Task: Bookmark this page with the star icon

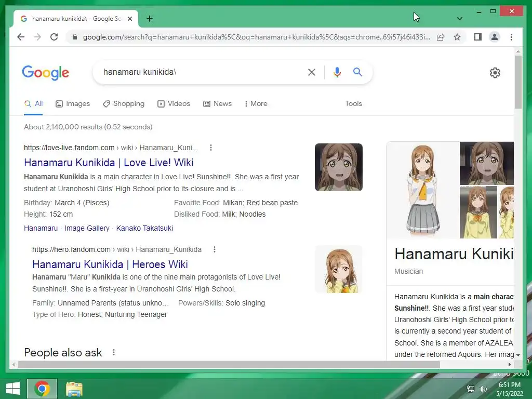Action: tap(457, 37)
